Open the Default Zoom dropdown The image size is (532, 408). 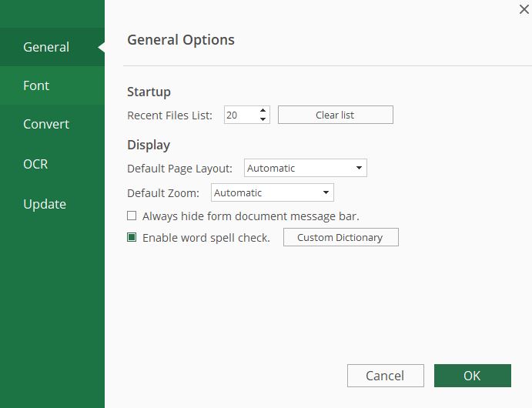tap(273, 192)
